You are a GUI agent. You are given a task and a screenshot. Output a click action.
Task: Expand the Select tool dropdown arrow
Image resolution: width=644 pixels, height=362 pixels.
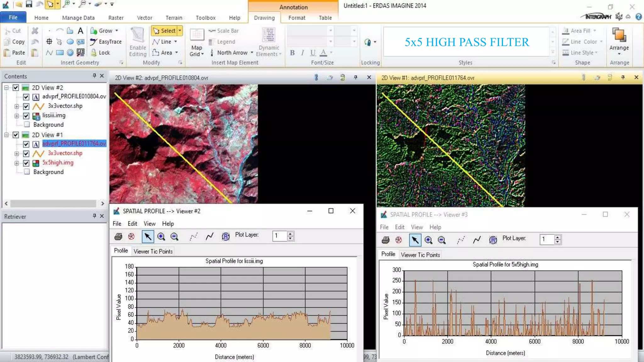pyautogui.click(x=180, y=30)
